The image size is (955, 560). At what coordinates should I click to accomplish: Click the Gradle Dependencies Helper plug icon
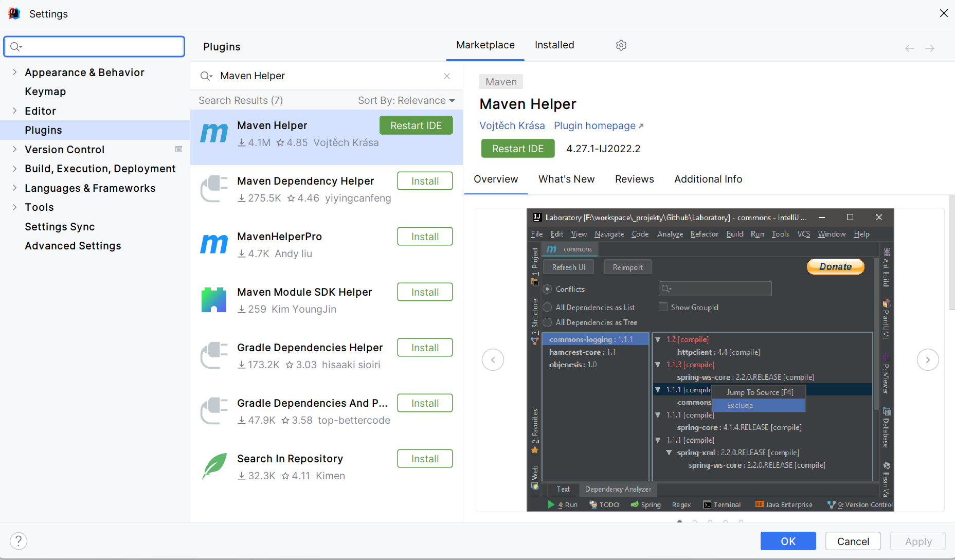pyautogui.click(x=214, y=355)
